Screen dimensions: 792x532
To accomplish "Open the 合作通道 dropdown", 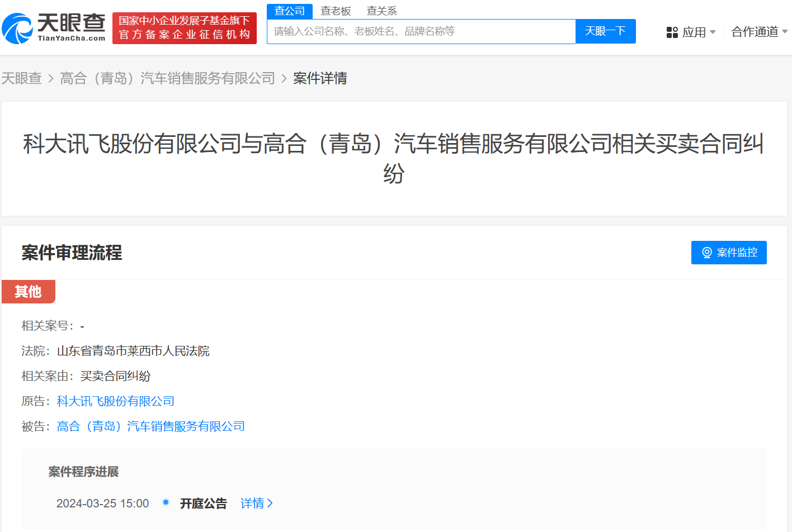I will pos(759,32).
